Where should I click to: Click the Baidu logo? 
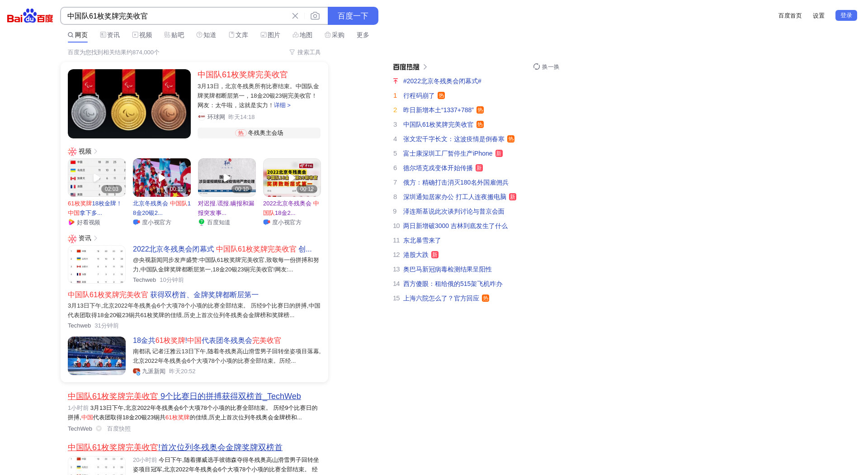(x=30, y=16)
